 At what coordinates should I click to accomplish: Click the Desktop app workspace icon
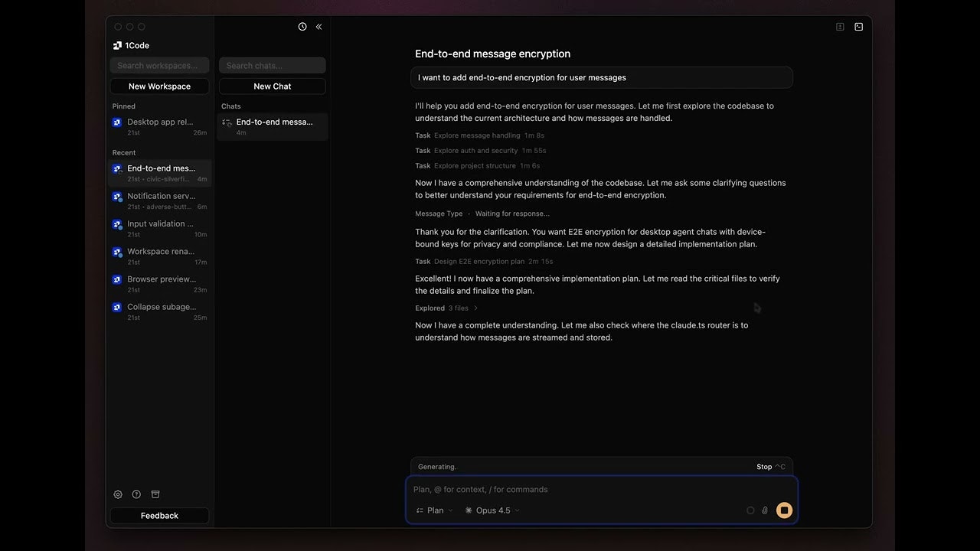click(x=116, y=122)
